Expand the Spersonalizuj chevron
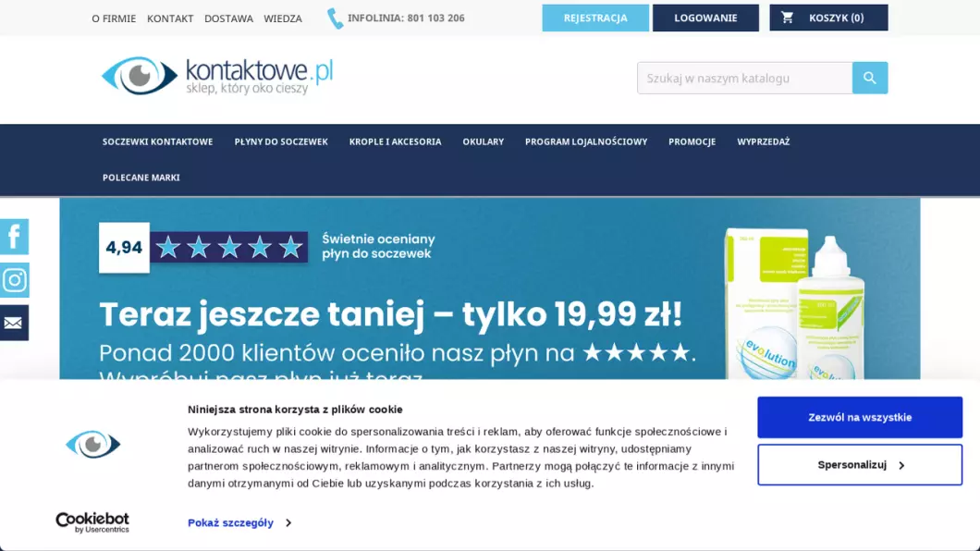 point(901,465)
